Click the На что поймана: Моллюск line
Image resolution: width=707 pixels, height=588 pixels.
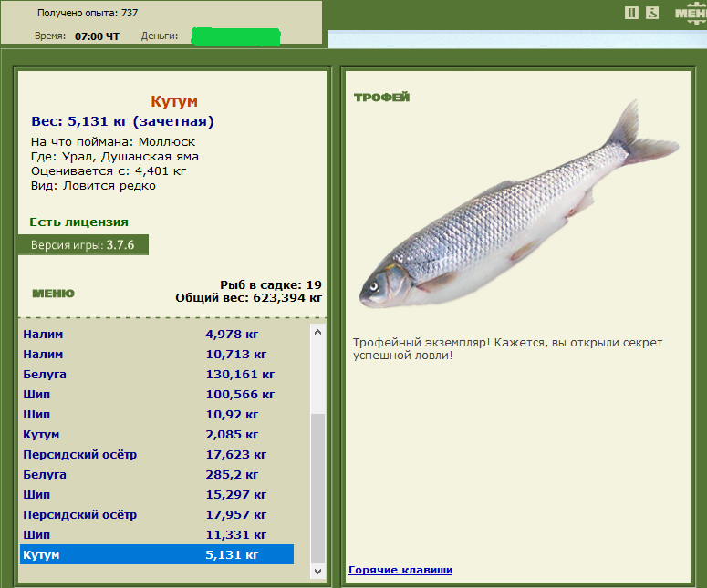[x=113, y=142]
